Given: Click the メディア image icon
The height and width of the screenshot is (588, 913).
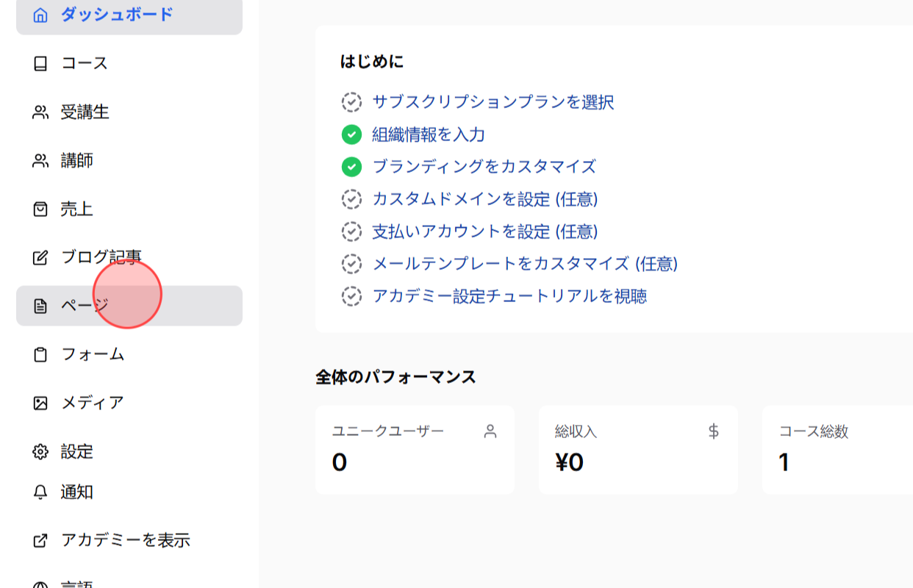Looking at the screenshot, I should coord(40,403).
